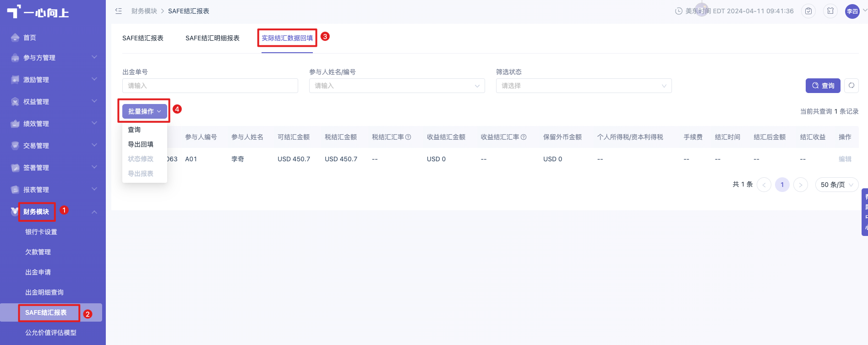Image resolution: width=868 pixels, height=345 pixels.
Task: Toggle the 批量操作 dropdown button
Action: (x=144, y=111)
